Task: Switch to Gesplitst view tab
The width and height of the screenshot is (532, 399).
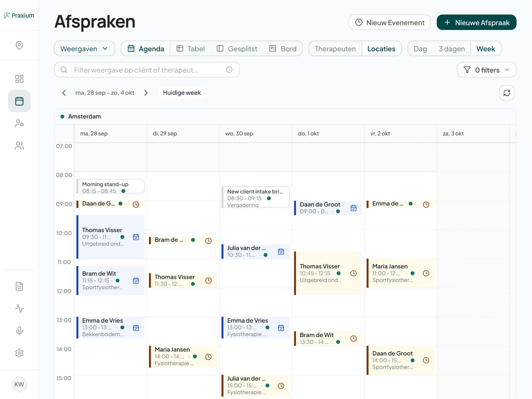Action: pos(237,49)
